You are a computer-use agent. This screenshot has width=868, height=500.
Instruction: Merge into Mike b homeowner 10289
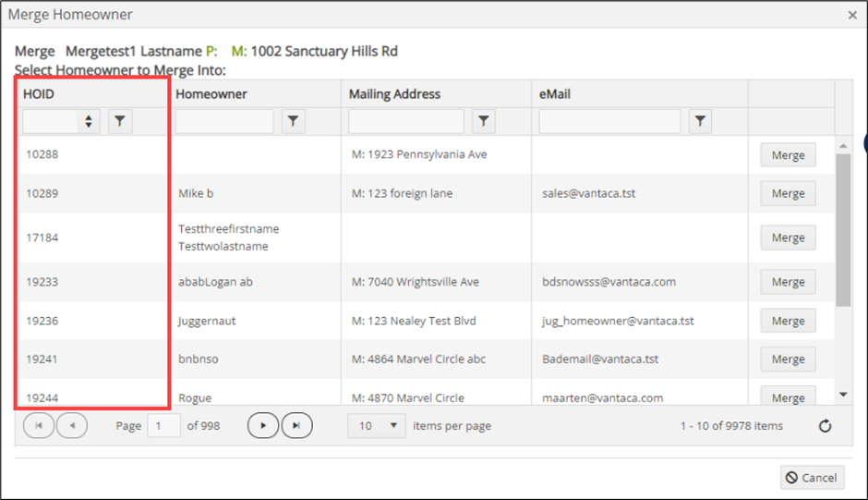788,193
